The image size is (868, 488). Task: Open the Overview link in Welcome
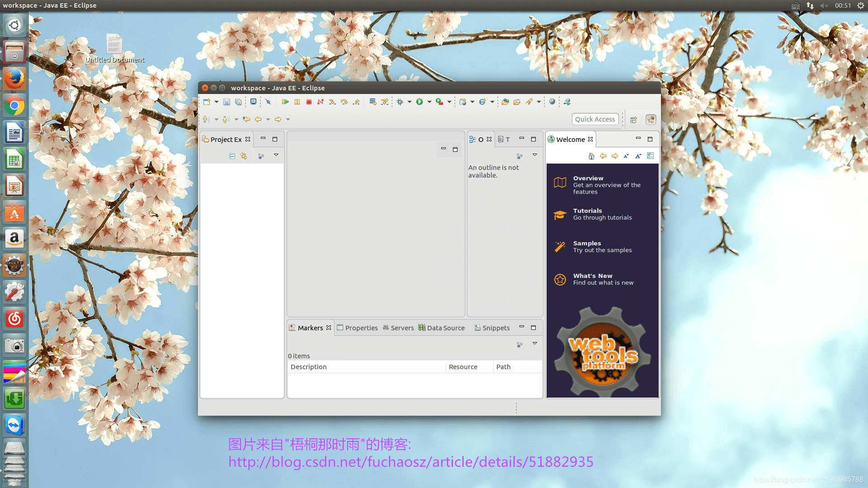click(588, 178)
